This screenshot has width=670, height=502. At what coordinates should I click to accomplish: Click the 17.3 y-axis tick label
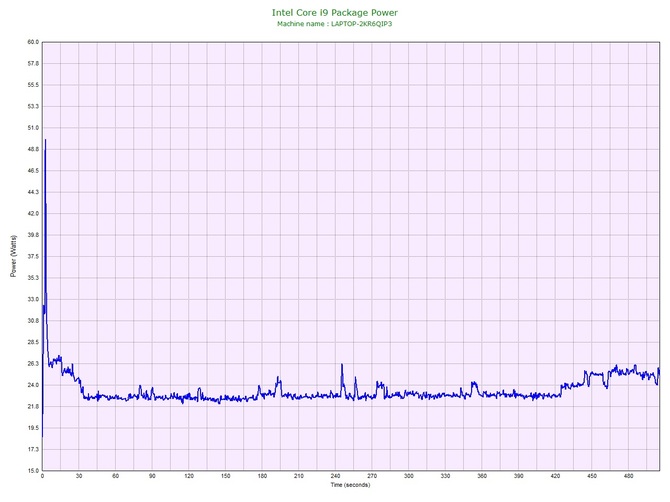(33, 449)
